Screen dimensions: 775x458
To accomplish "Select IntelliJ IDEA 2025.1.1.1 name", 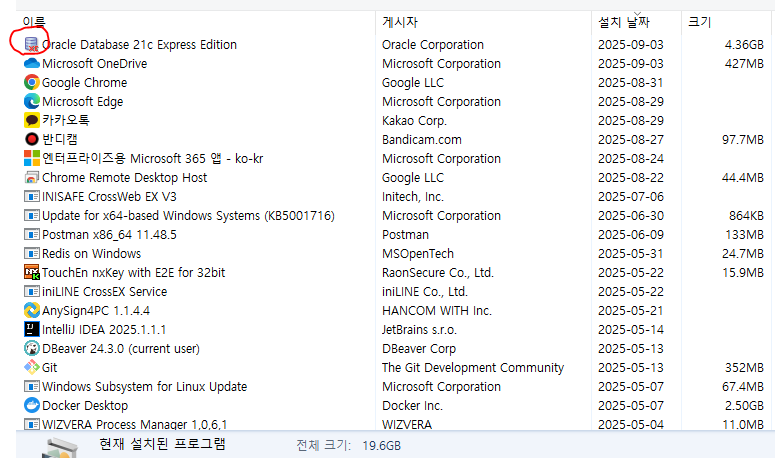I will (x=104, y=330).
